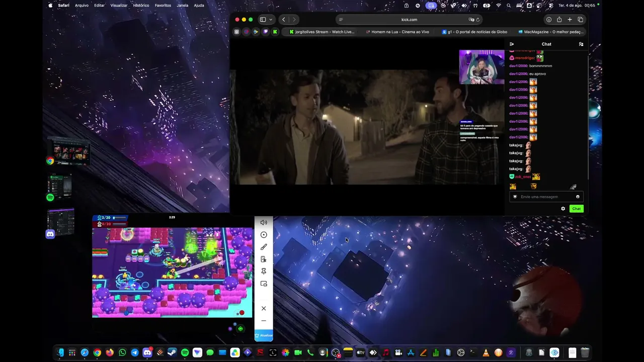Open the Safari share button
This screenshot has width=644, height=362.
[x=559, y=20]
